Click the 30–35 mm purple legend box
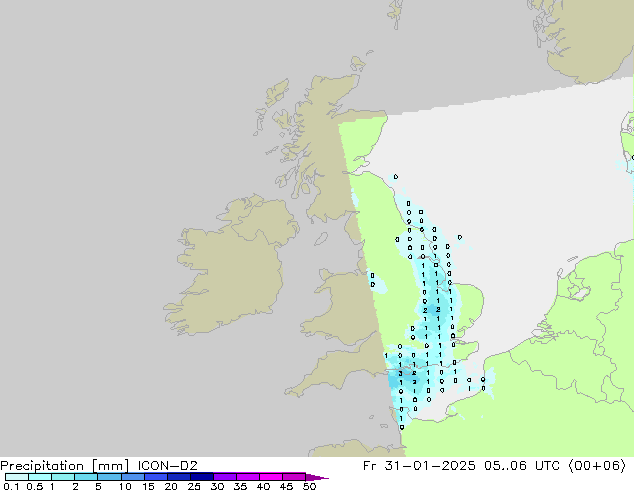Screen dimensions: 634x490 click(x=224, y=477)
